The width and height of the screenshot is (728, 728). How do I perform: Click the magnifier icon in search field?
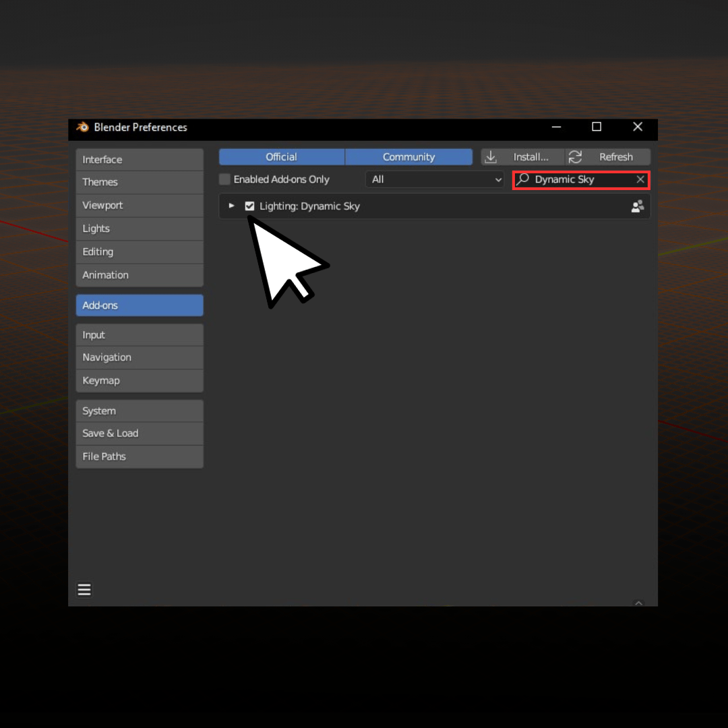tap(523, 179)
